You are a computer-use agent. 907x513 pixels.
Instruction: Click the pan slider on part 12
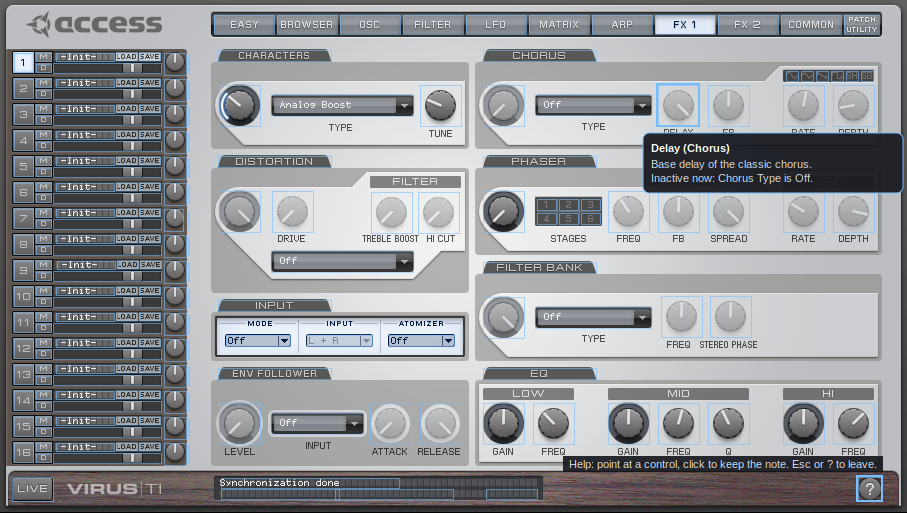[108, 354]
